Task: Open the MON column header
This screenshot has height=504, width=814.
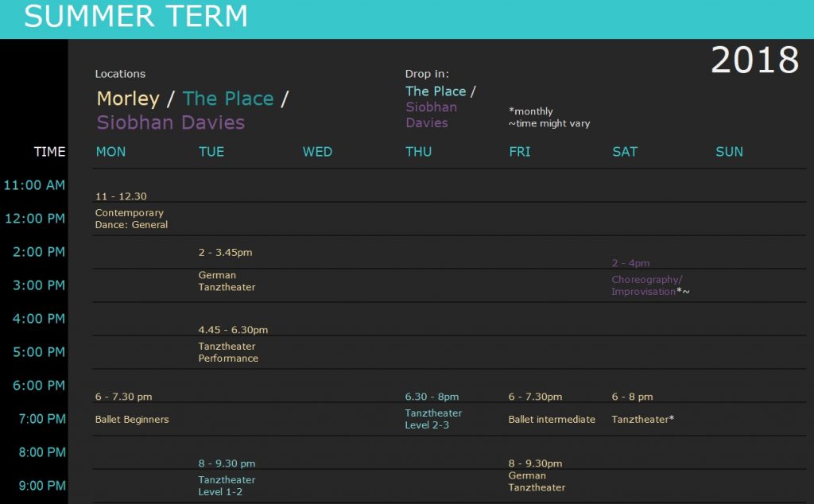Action: coord(110,152)
